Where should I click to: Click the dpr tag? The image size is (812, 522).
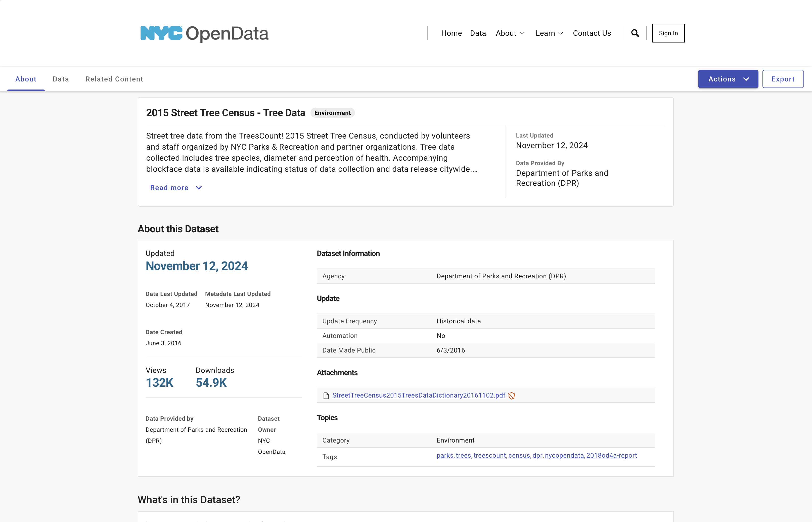pyautogui.click(x=537, y=456)
